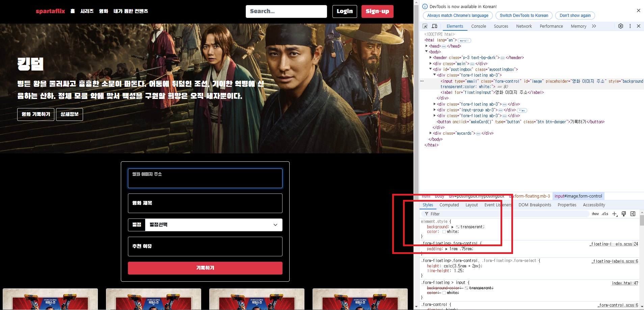Viewport: 644px width, 310px height.
Task: Click the red 기록하기 submit button
Action: coord(205,268)
